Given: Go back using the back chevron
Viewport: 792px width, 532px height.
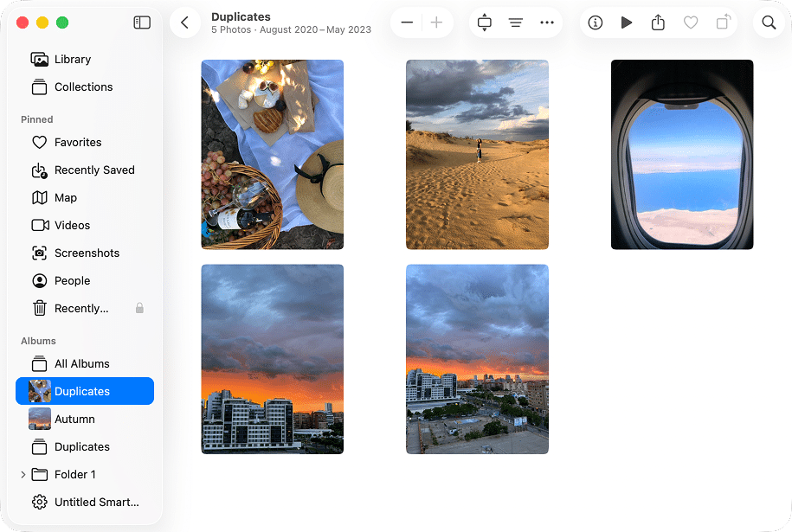Looking at the screenshot, I should tap(185, 22).
